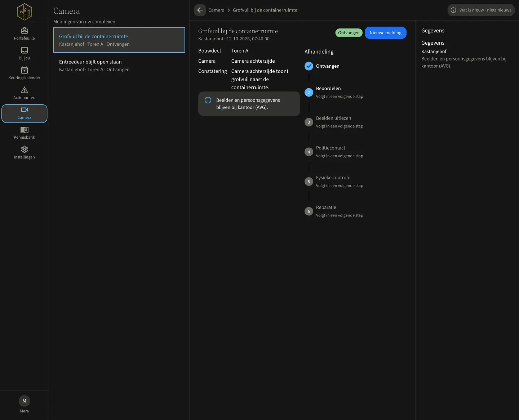Open Portefeuille from the sidebar
The height and width of the screenshot is (420, 519).
[25, 34]
